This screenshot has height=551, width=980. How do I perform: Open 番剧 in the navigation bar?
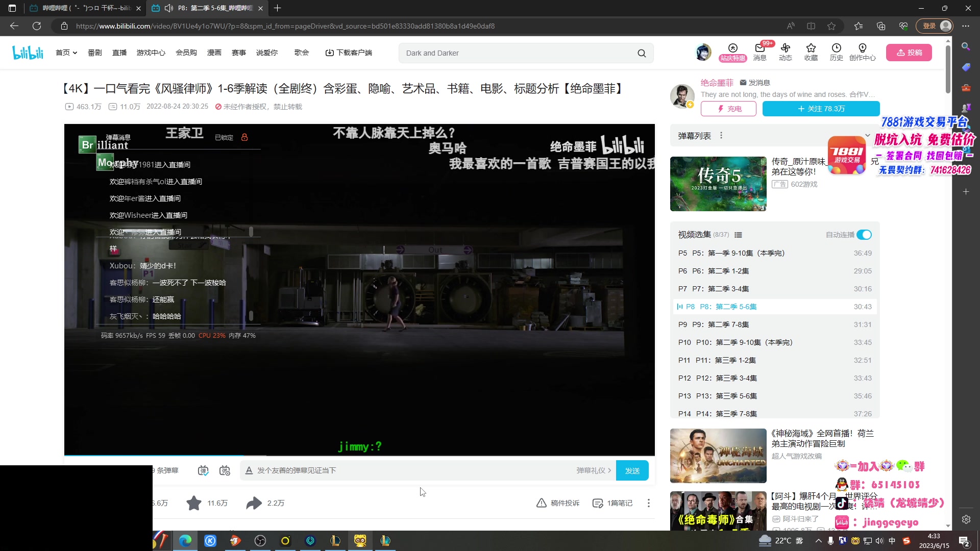pos(95,53)
